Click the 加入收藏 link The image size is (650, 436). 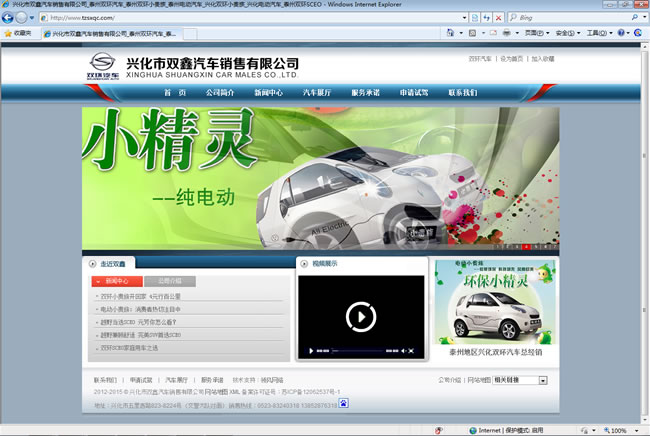543,59
